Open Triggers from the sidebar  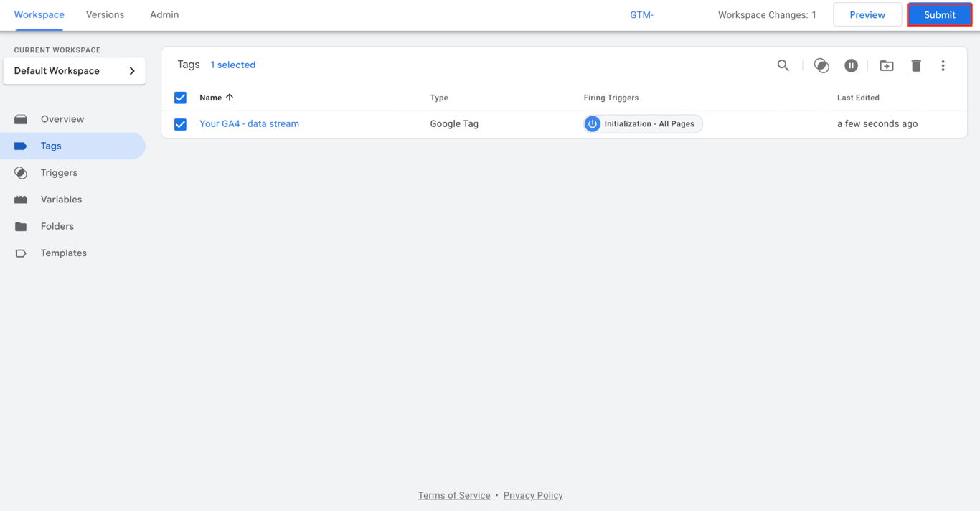click(59, 172)
